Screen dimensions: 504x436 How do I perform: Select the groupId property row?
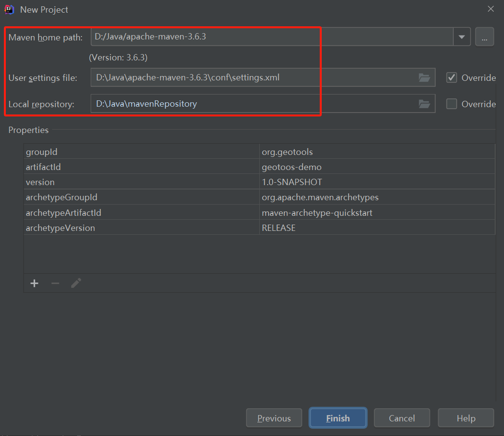[x=259, y=152]
